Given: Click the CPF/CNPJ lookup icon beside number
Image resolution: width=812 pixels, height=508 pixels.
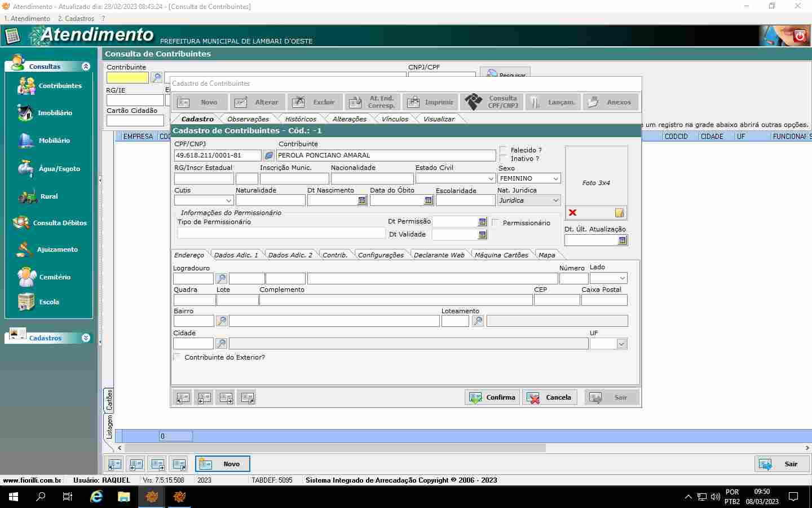Looking at the screenshot, I should pos(269,155).
